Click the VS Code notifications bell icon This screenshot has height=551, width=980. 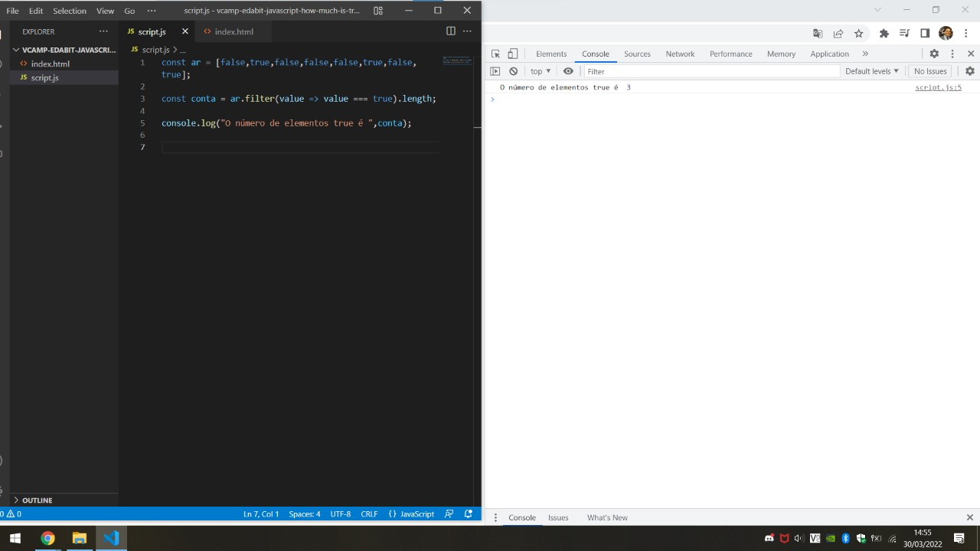click(x=468, y=514)
